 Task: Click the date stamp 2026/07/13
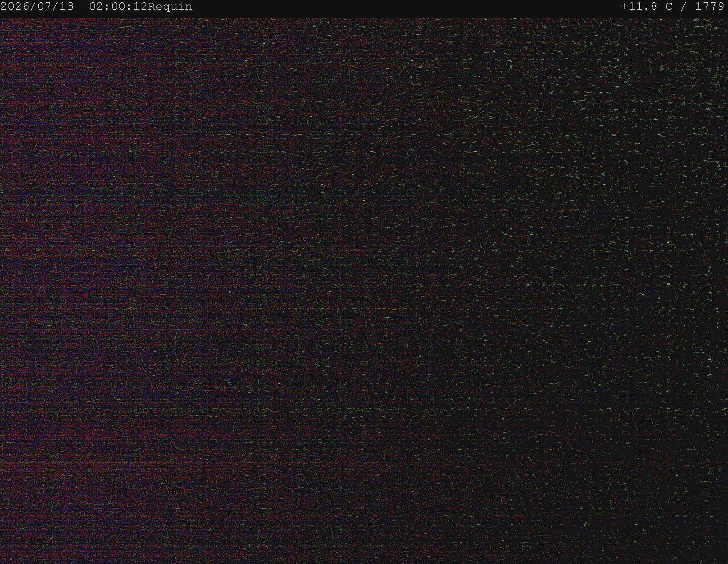pos(37,7)
